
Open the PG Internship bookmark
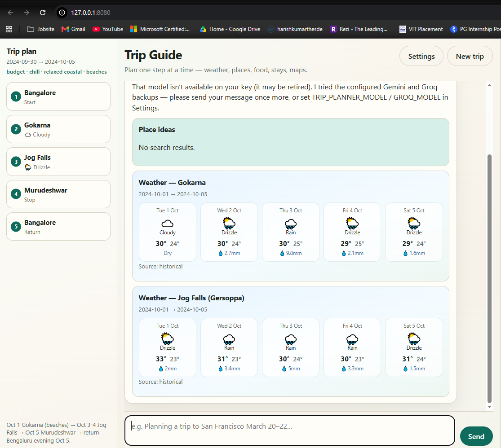click(x=475, y=29)
